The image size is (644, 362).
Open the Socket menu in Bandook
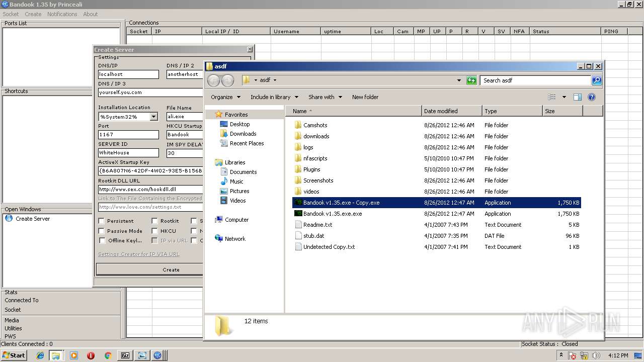[x=11, y=14]
